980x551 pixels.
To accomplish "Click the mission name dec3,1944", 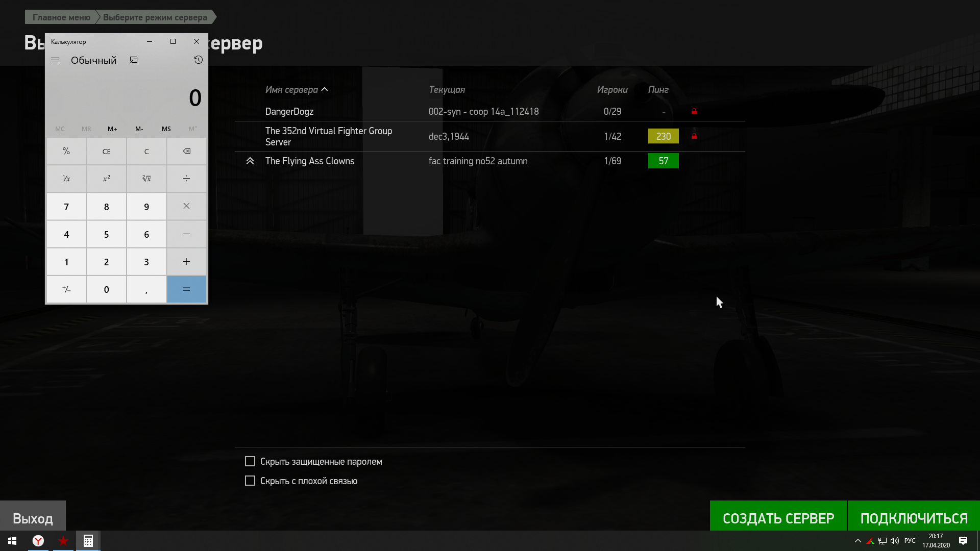I will (449, 136).
